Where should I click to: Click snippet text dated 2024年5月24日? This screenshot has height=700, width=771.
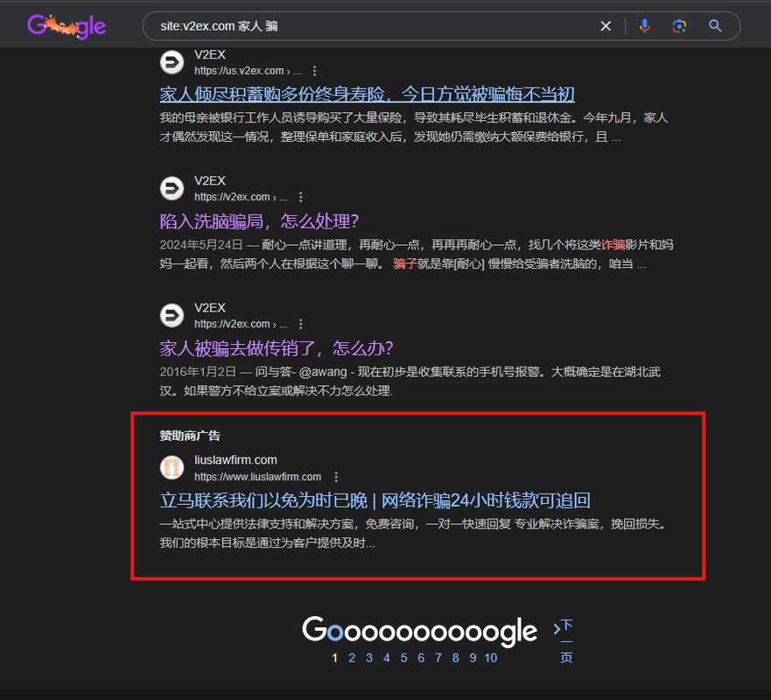pyautogui.click(x=417, y=254)
